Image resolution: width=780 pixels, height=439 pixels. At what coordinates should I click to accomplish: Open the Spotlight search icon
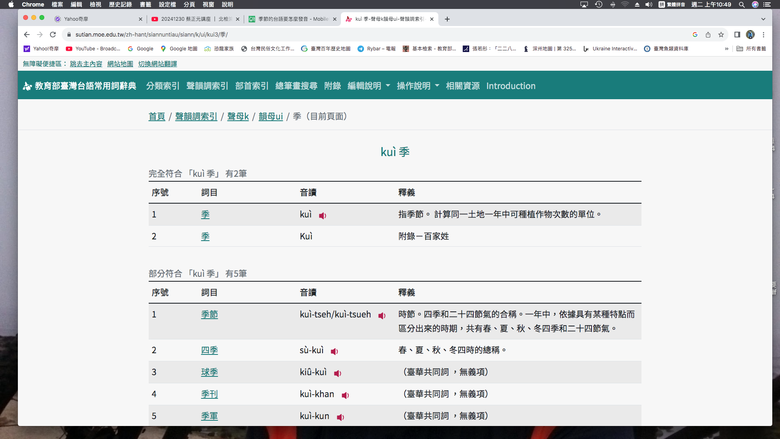[741, 4]
